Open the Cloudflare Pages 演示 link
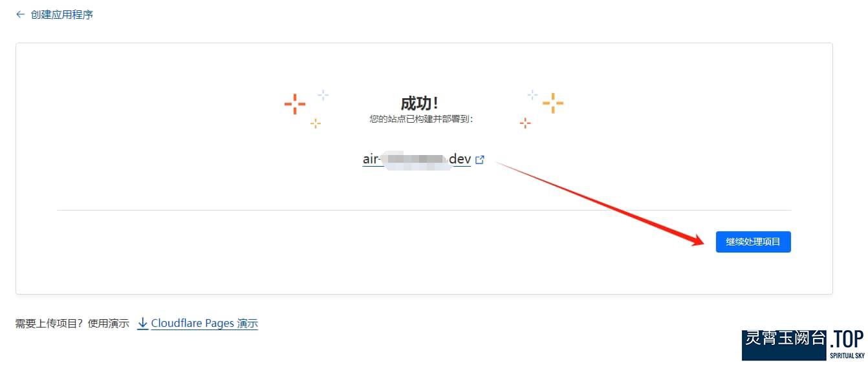Screen dimensions: 868x365 click(x=204, y=323)
